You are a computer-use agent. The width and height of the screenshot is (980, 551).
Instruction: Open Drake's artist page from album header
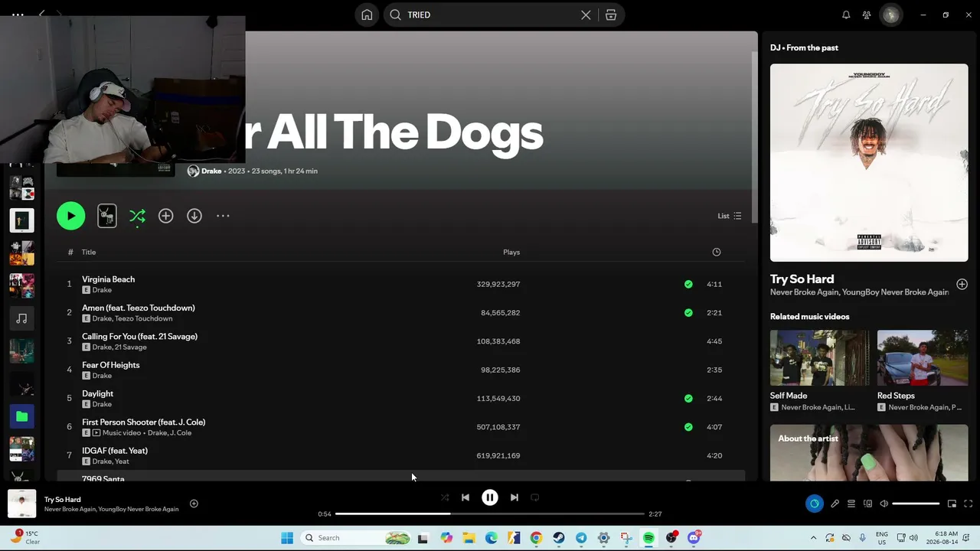tap(211, 171)
